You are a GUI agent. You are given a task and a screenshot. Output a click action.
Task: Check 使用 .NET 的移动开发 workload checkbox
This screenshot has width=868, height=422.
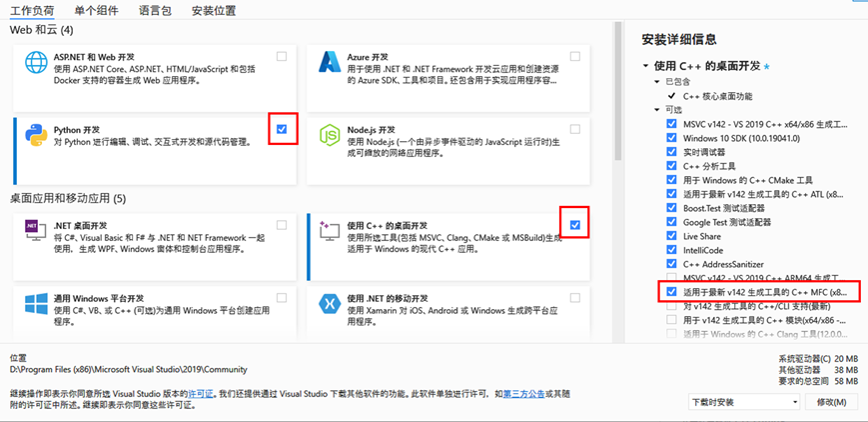tap(575, 298)
